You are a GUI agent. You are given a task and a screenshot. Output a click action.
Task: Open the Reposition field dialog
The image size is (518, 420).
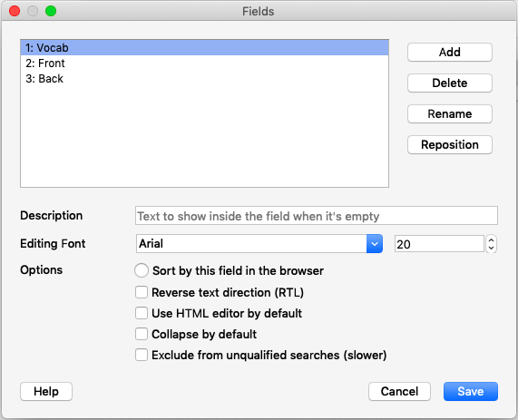450,145
